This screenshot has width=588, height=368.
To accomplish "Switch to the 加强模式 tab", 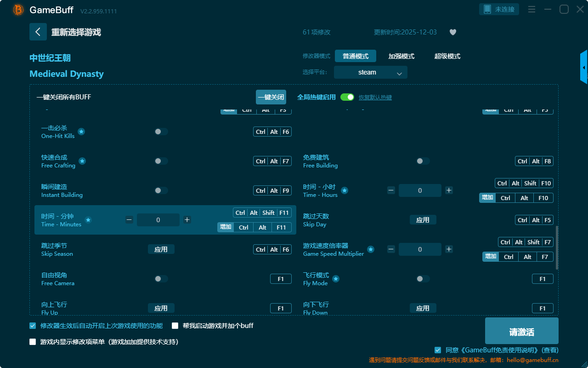I will pos(401,56).
